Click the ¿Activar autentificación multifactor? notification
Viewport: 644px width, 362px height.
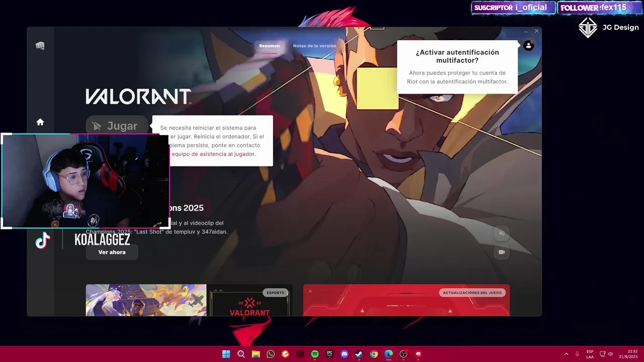pos(457,67)
